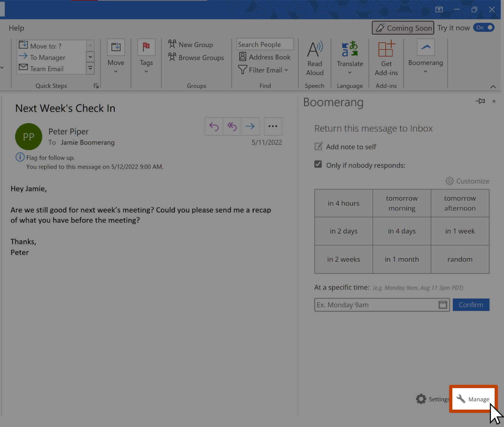Start Read Aloud
504x427 pixels.
point(315,59)
